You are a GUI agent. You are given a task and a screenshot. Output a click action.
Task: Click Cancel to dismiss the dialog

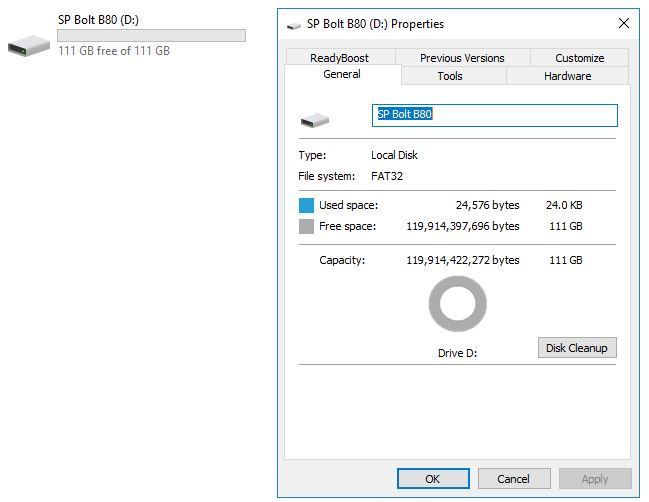513,479
